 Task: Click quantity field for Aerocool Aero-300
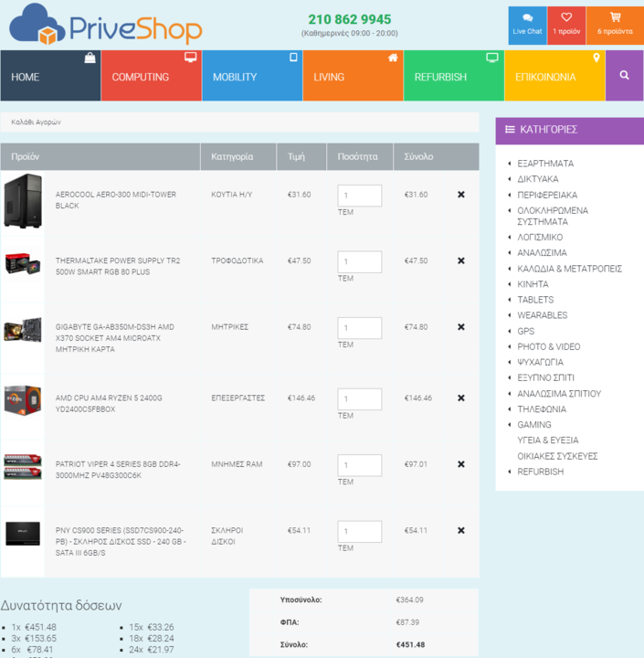tap(360, 196)
